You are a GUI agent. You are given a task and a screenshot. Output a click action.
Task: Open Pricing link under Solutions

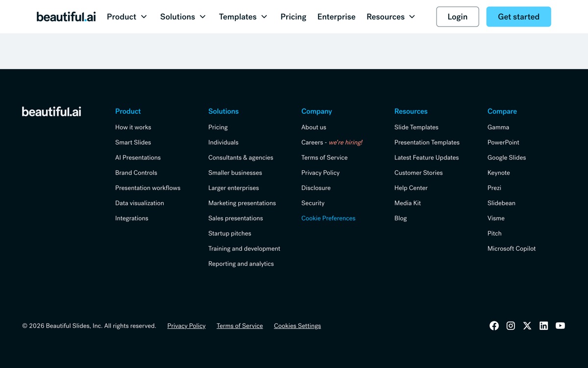tap(218, 127)
